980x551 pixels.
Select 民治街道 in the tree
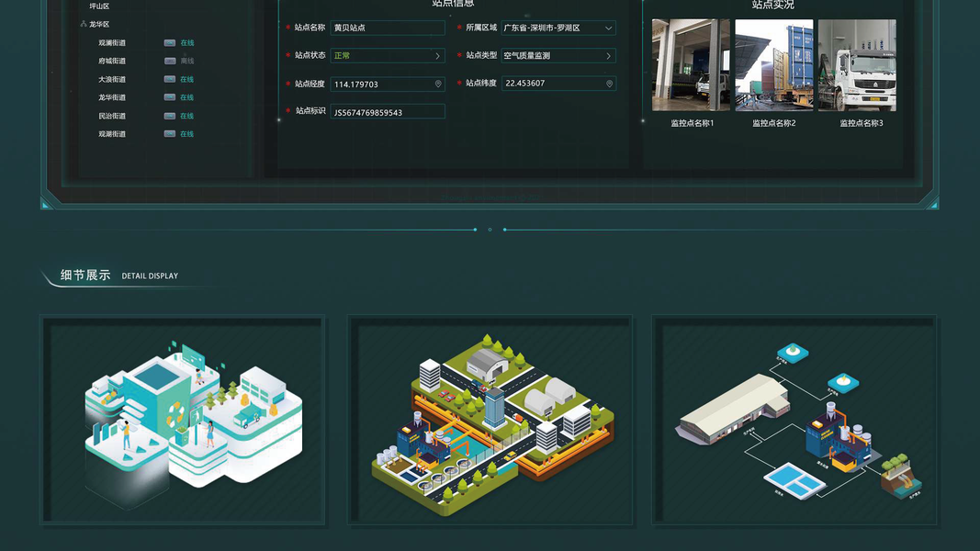pyautogui.click(x=112, y=116)
